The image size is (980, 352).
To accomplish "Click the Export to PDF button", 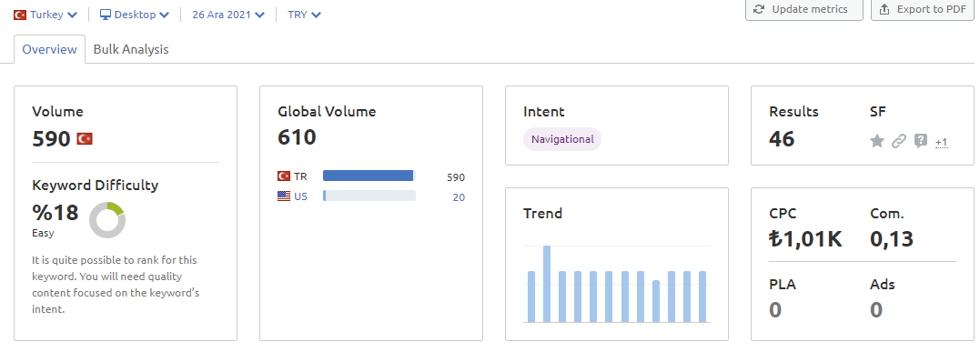I will coord(923,9).
